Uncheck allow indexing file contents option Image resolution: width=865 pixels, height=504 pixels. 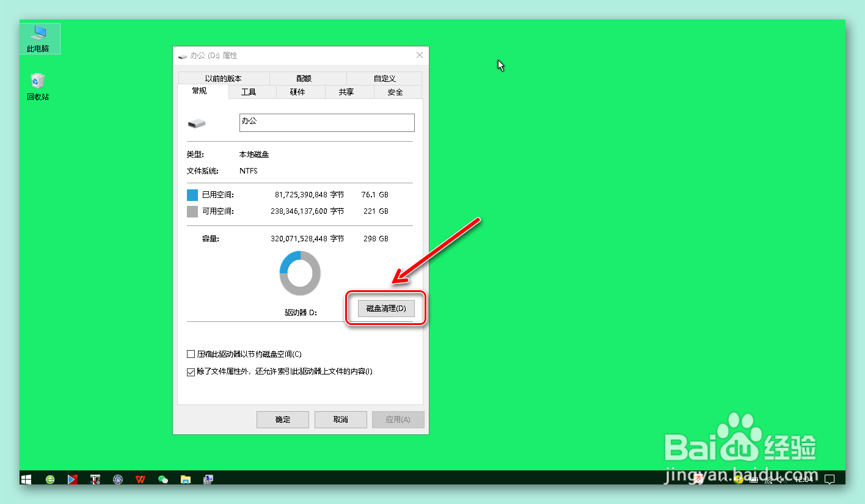191,371
